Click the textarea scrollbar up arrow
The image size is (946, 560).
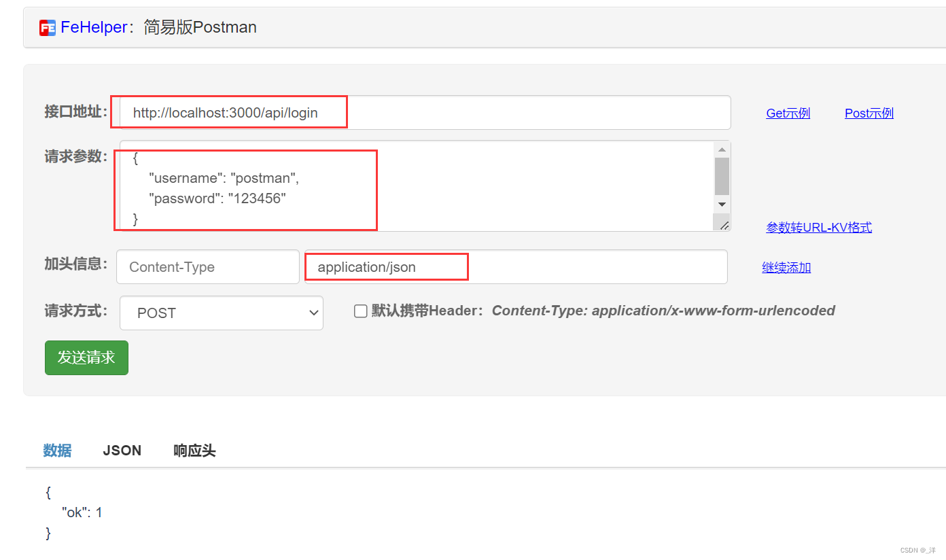(x=722, y=150)
